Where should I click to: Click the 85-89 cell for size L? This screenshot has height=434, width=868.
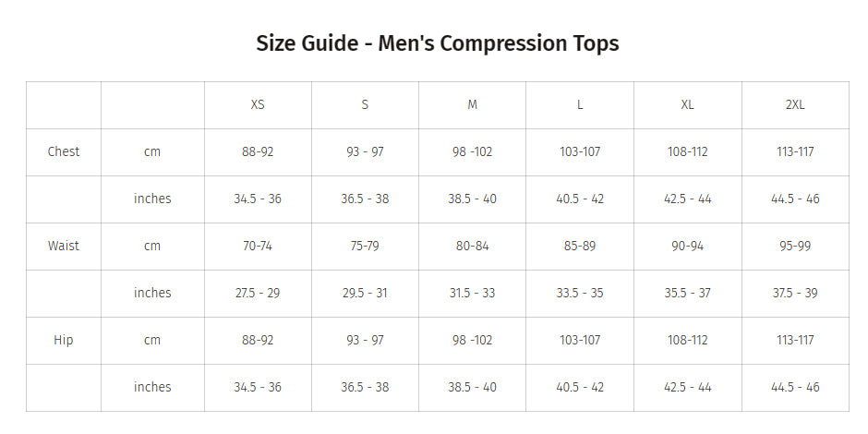[x=580, y=246]
